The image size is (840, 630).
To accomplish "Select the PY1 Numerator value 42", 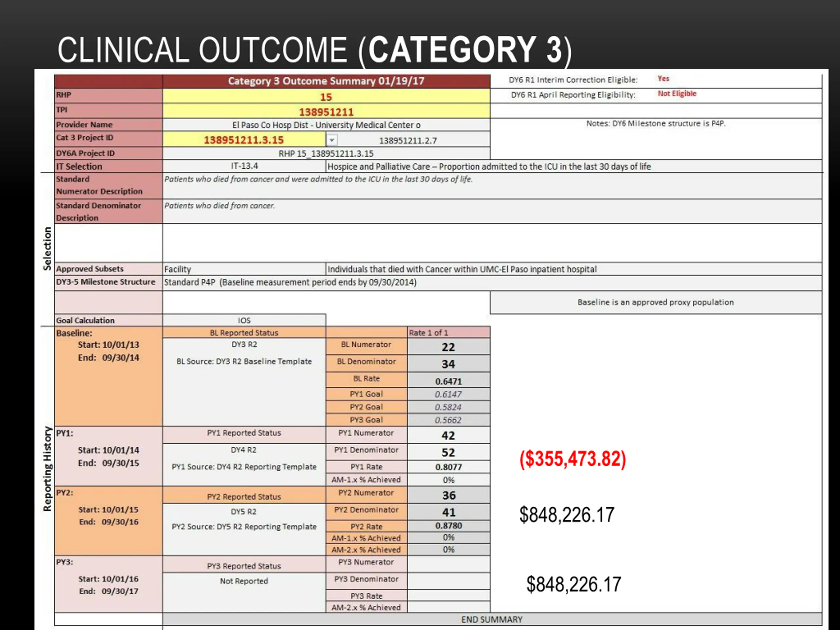I will pyautogui.click(x=449, y=435).
